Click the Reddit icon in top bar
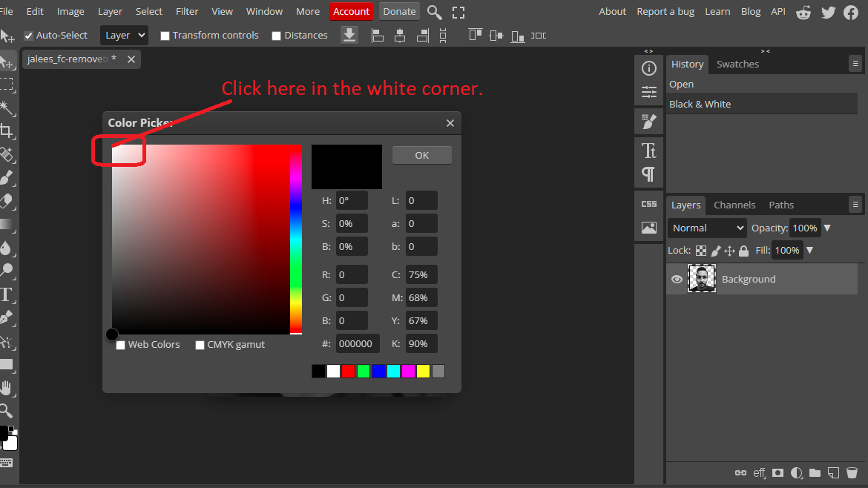Image resolution: width=868 pixels, height=488 pixels. tap(803, 12)
